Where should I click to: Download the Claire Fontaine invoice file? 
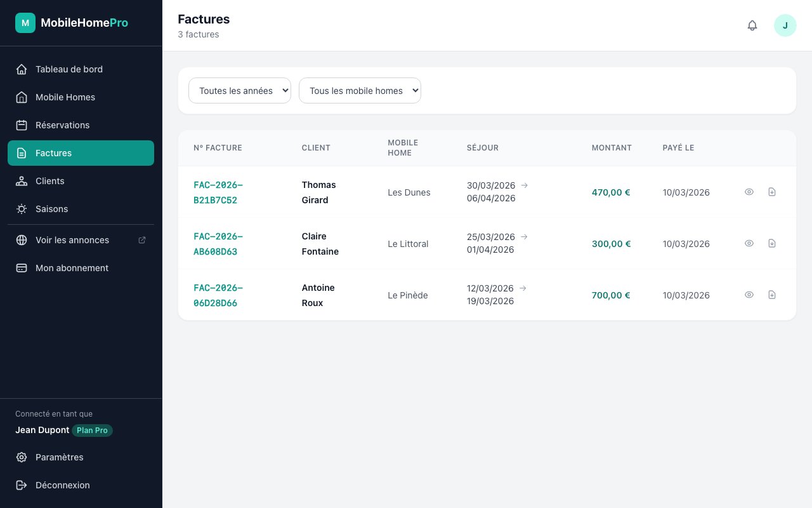coord(772,243)
